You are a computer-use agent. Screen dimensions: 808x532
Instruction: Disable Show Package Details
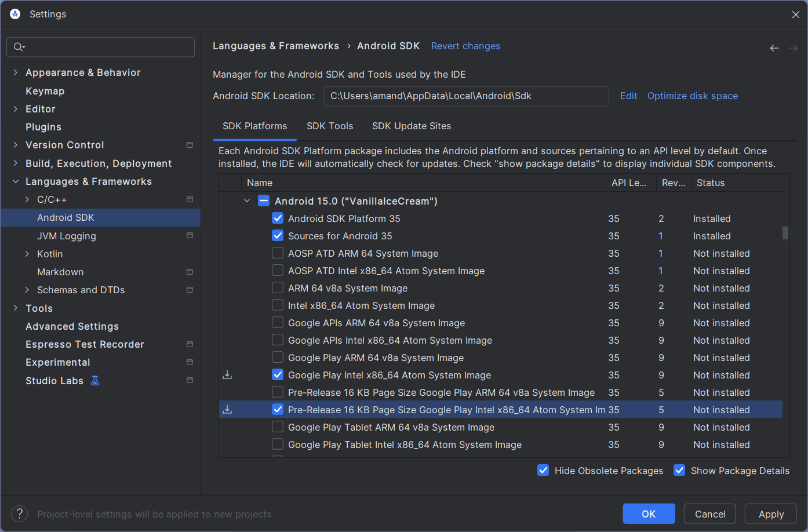(679, 471)
